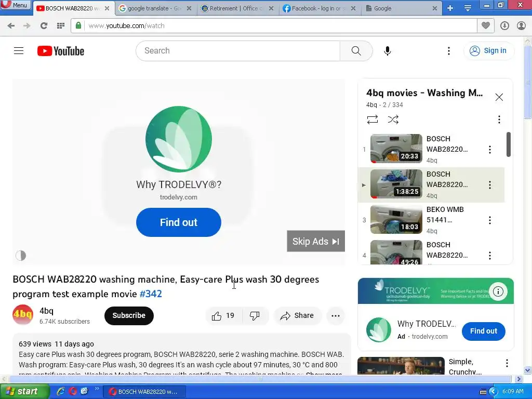532x399 pixels.
Task: Click Find out in sidebar ad
Action: point(484,331)
